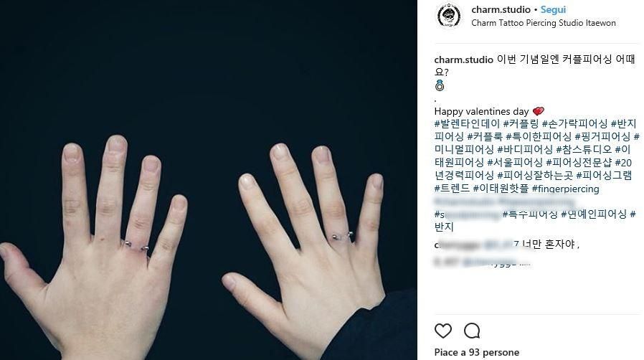Open the charm.studio profile avatar

click(449, 16)
